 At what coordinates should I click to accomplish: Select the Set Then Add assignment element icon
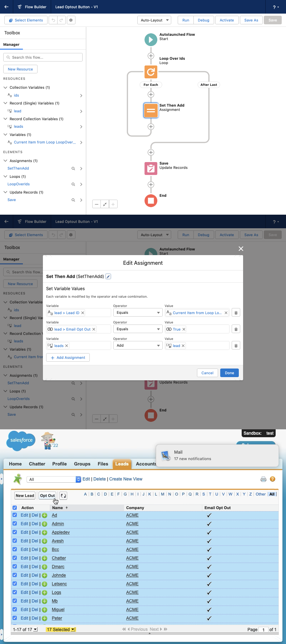(x=151, y=110)
